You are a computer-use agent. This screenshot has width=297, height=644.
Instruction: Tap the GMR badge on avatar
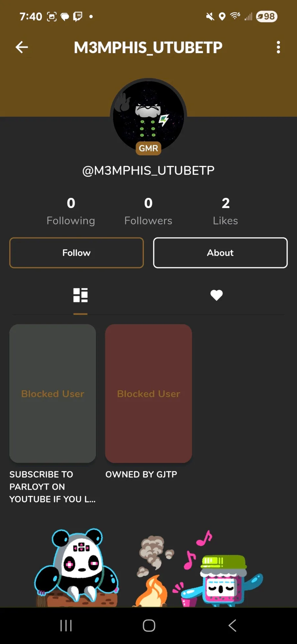coord(148,148)
